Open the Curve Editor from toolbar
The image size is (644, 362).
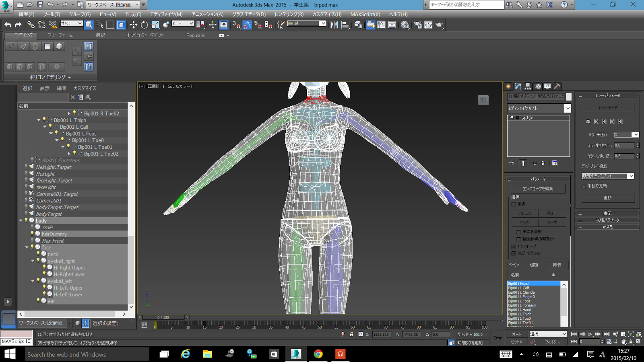pos(381,25)
